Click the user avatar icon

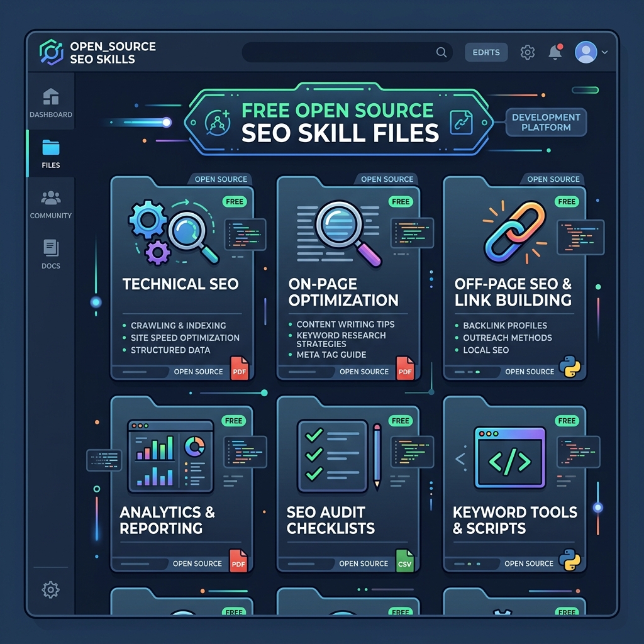(586, 52)
